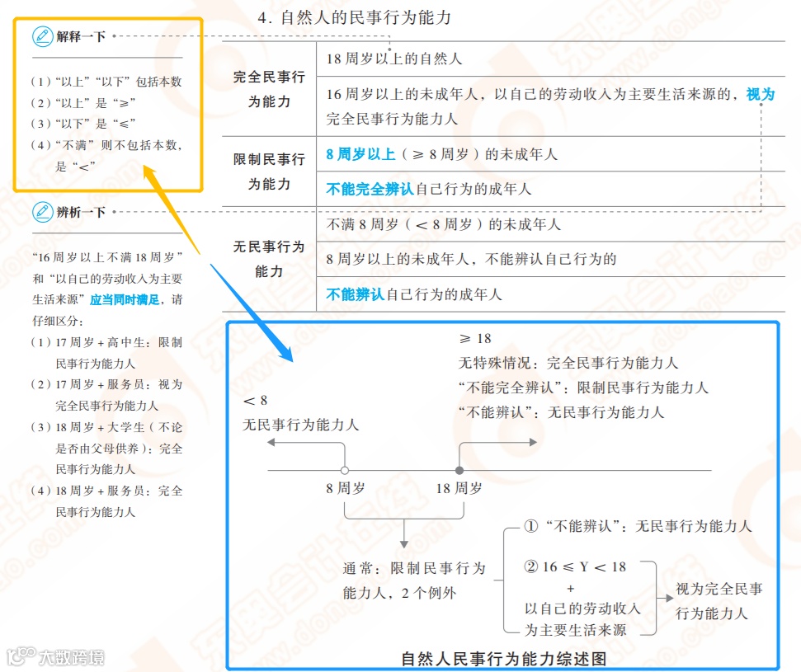
Task: Click 无特殊情况：完全民事行为能力人 line
Action: pyautogui.click(x=568, y=363)
